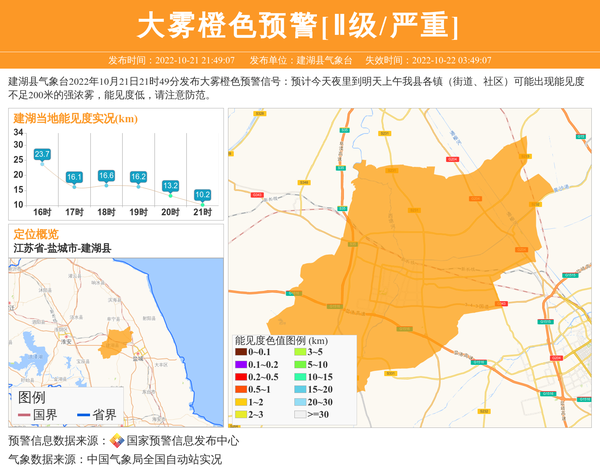600x471 pixels.
Task: Click the 大雾橙色预警 title banner
Action: 299,25
